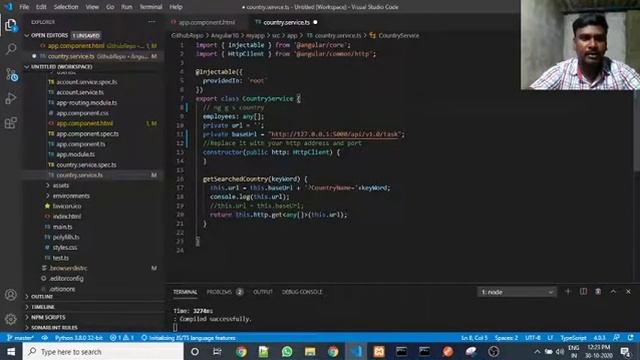Click the master branch indicator in status bar
This screenshot has height=360, width=640.
coord(20,338)
